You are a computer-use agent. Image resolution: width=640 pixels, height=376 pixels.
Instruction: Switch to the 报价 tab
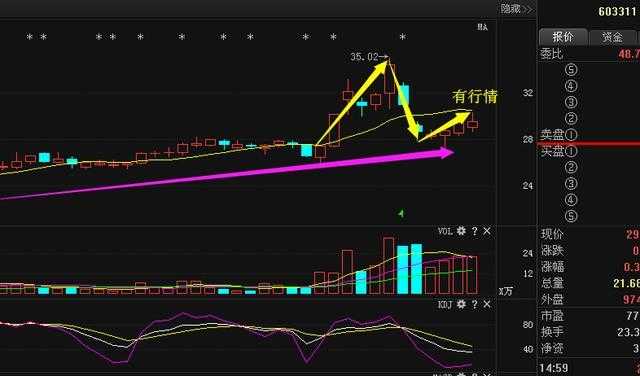pyautogui.click(x=563, y=37)
